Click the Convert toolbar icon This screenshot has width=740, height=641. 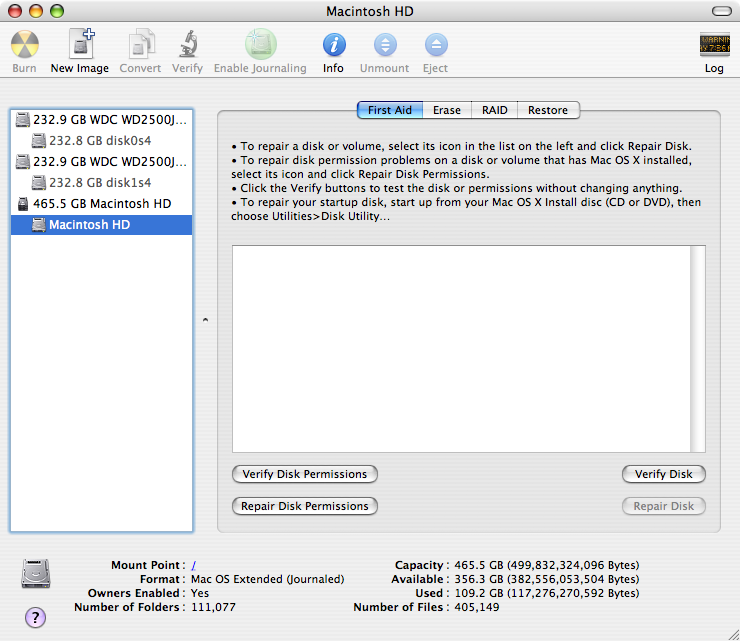[x=141, y=45]
